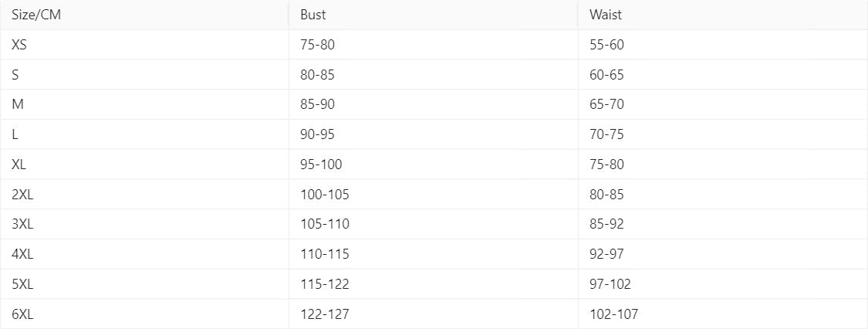Select the waist value 102-107
Screen dimensions: 868x329
[613, 314]
